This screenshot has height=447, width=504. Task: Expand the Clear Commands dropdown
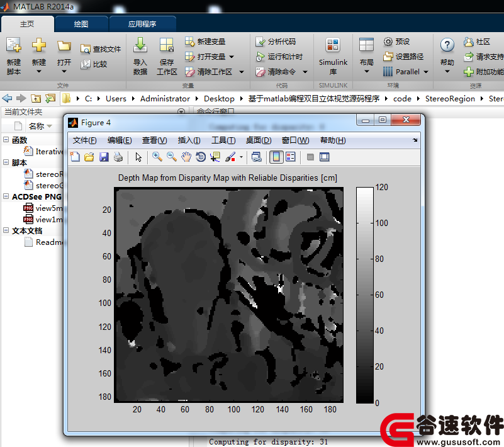click(305, 72)
